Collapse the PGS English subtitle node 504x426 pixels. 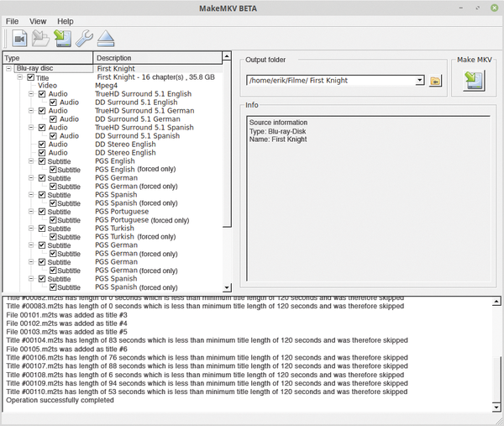tap(31, 161)
